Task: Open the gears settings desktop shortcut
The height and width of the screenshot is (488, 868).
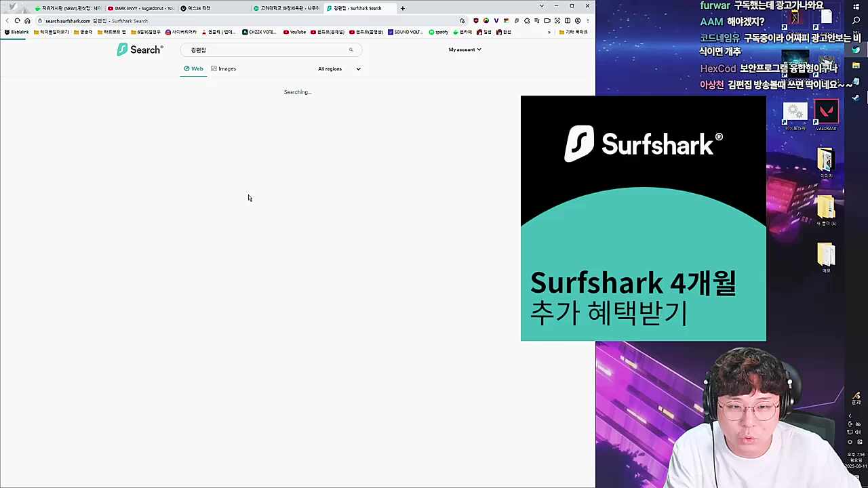Action: (x=795, y=115)
